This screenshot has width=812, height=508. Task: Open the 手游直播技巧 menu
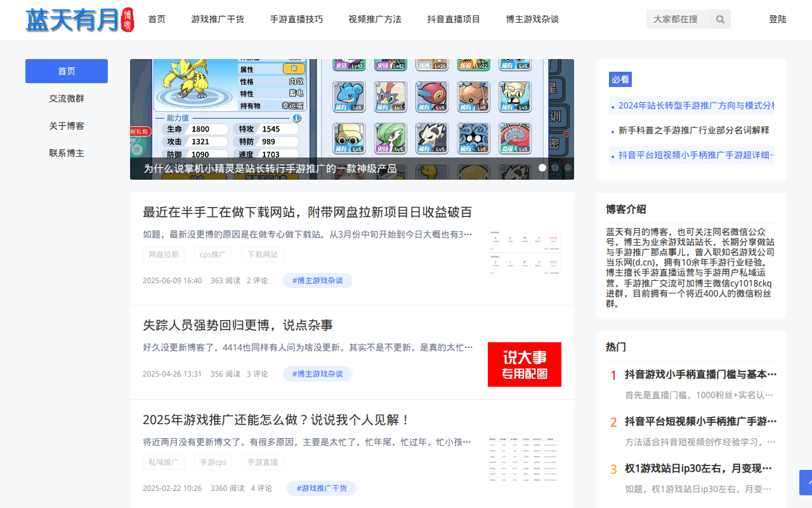(x=296, y=19)
